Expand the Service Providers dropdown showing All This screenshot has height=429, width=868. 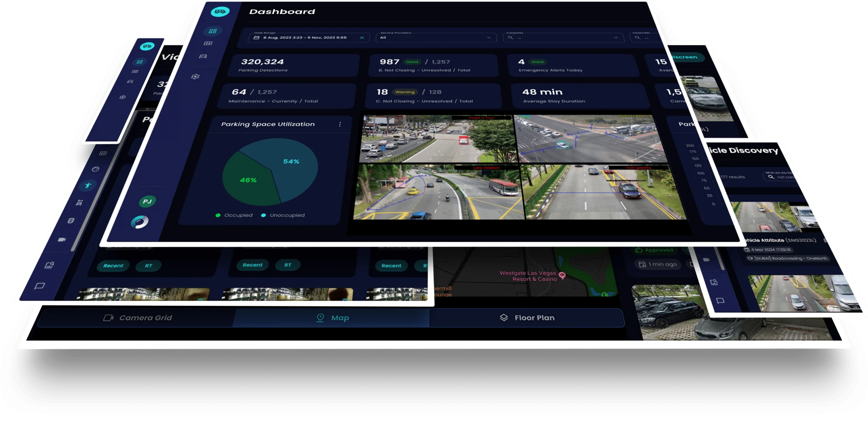click(436, 38)
